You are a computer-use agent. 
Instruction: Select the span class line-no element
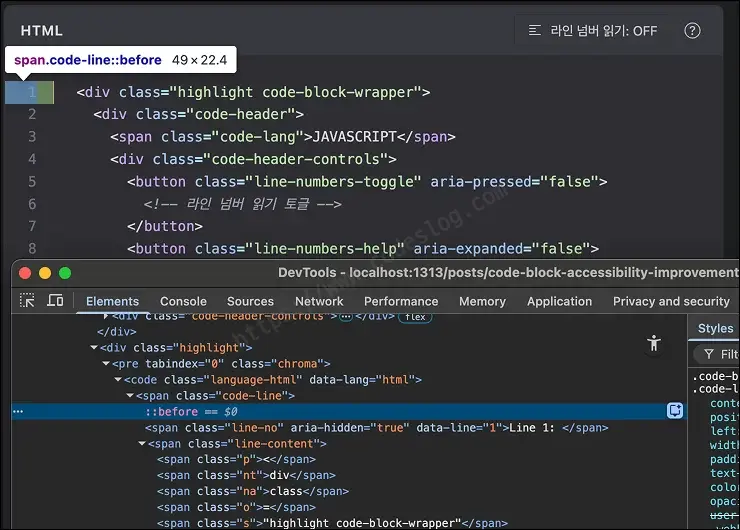[x=376, y=428]
